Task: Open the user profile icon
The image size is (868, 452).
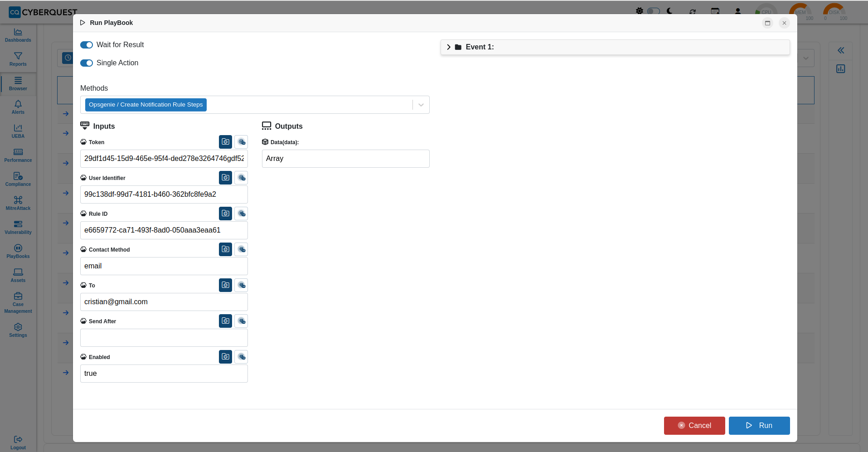Action: click(738, 11)
